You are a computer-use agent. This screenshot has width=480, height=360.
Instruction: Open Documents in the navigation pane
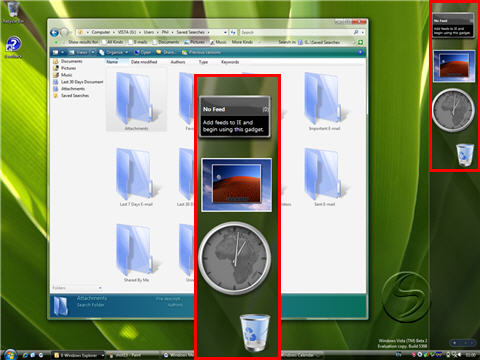coord(68,61)
